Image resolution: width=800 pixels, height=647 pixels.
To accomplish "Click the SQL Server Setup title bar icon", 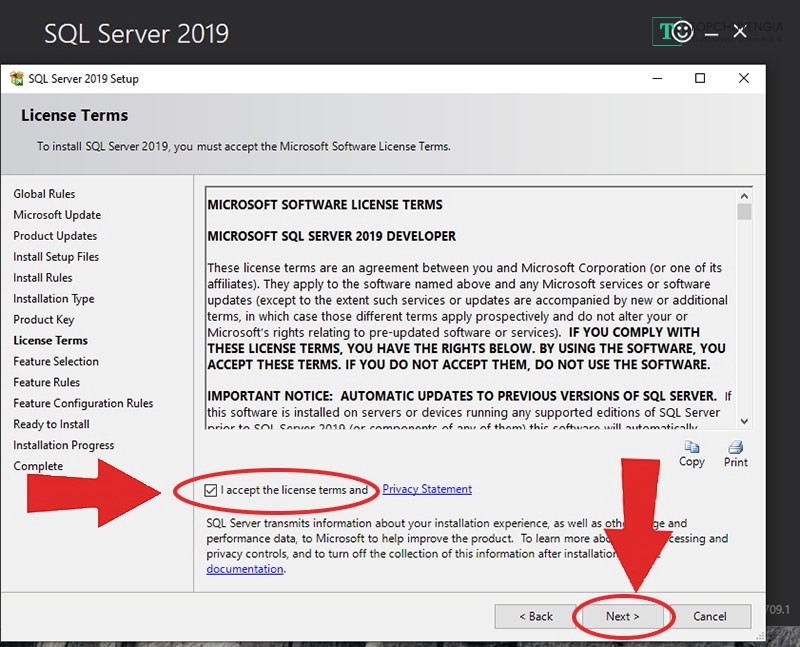I will point(17,79).
